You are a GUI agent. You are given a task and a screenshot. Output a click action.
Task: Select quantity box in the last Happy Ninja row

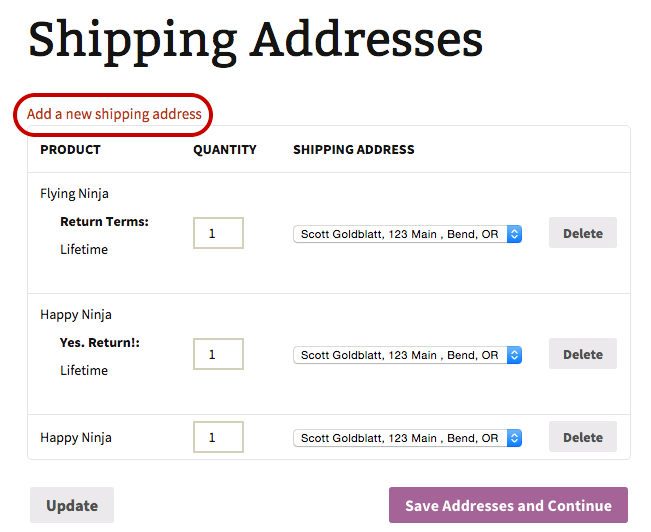218,437
